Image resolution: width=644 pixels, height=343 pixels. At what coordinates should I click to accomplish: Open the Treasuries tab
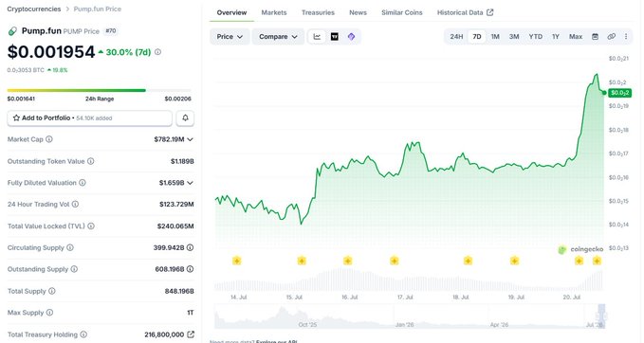point(318,12)
